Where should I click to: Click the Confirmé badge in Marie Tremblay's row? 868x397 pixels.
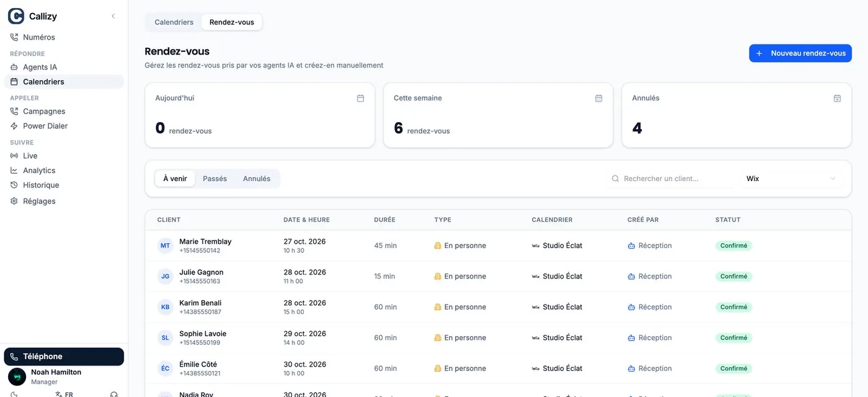[x=734, y=246]
